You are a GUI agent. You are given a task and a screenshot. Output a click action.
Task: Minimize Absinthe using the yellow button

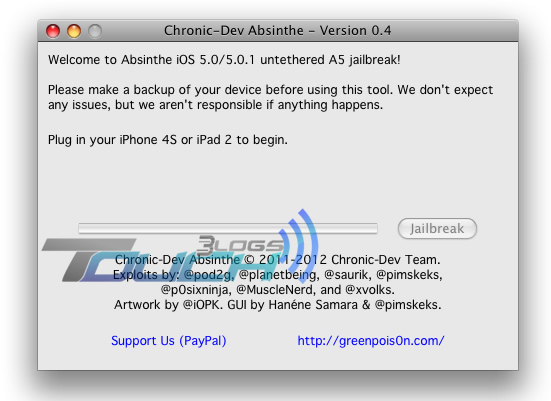coord(74,31)
